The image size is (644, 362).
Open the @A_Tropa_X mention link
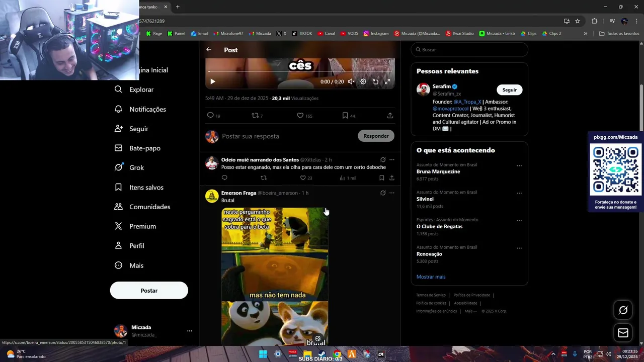point(467,102)
